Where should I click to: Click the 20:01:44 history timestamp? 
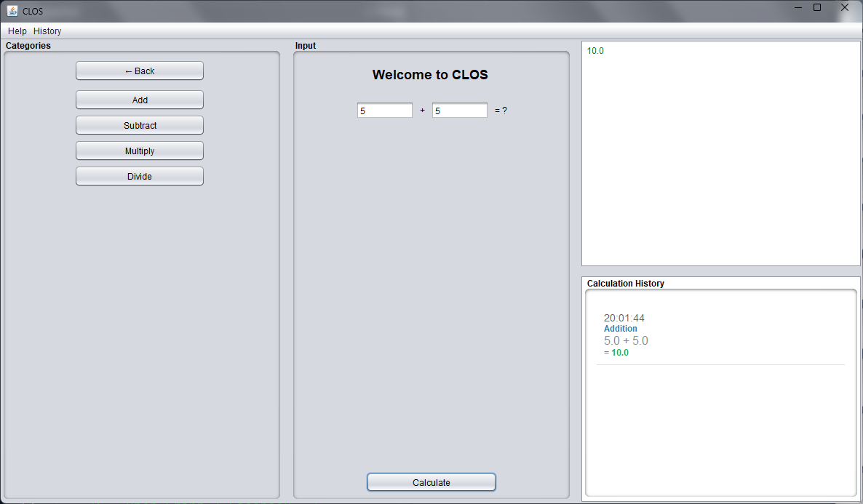624,318
